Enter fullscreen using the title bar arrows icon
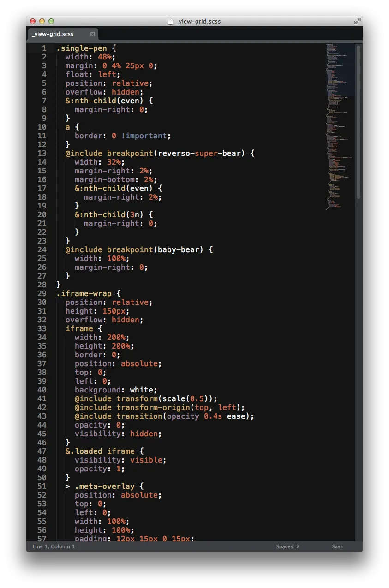 (357, 21)
